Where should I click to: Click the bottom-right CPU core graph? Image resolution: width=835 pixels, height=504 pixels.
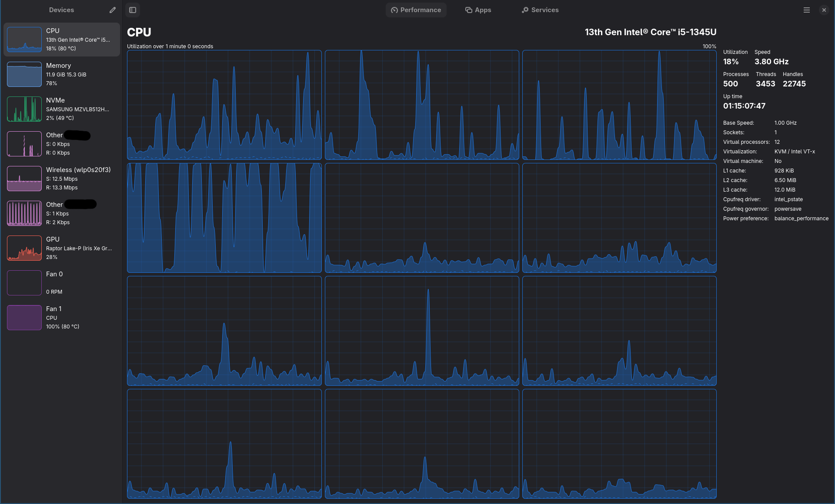click(x=619, y=444)
